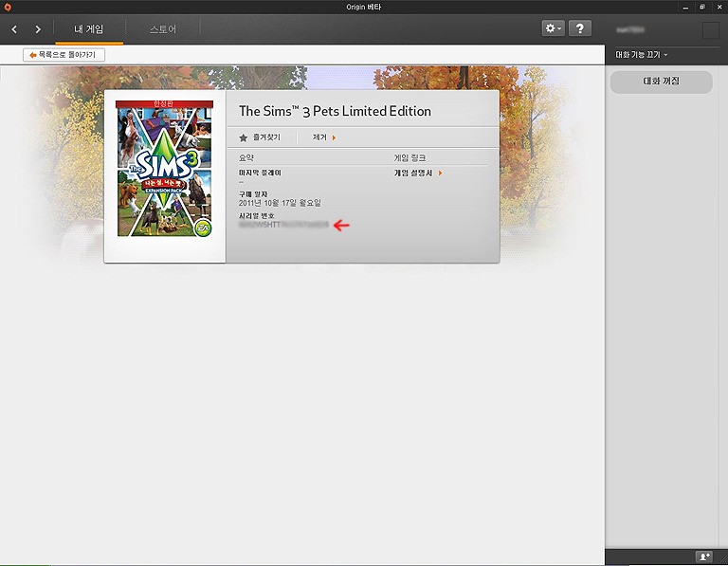The height and width of the screenshot is (566, 728).
Task: Go back with the left arrow button
Action: [x=14, y=29]
